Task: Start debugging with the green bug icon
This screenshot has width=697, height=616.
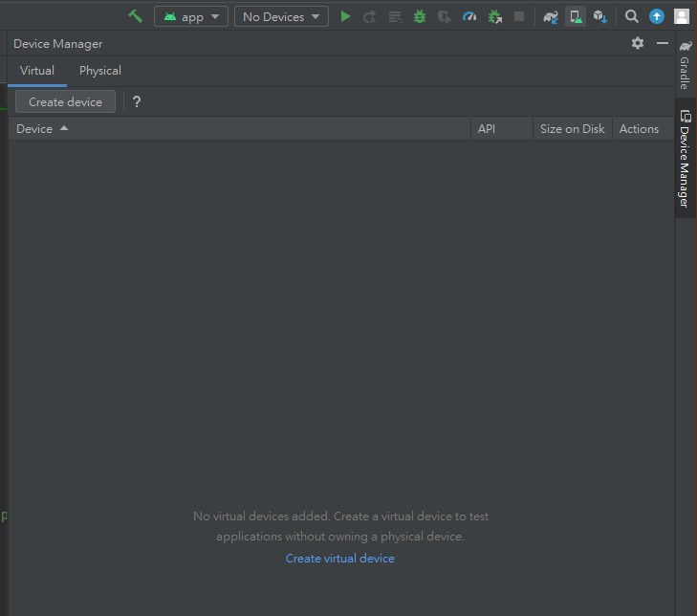Action: (420, 17)
